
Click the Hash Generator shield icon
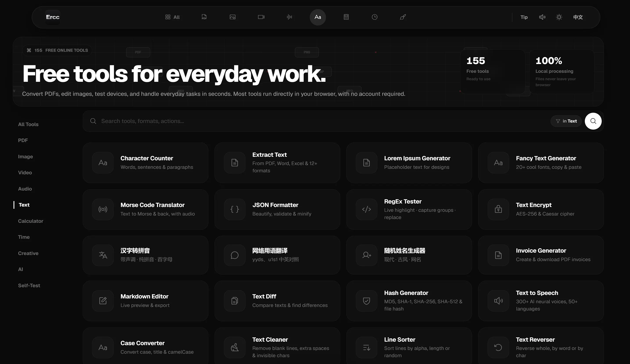pyautogui.click(x=366, y=301)
